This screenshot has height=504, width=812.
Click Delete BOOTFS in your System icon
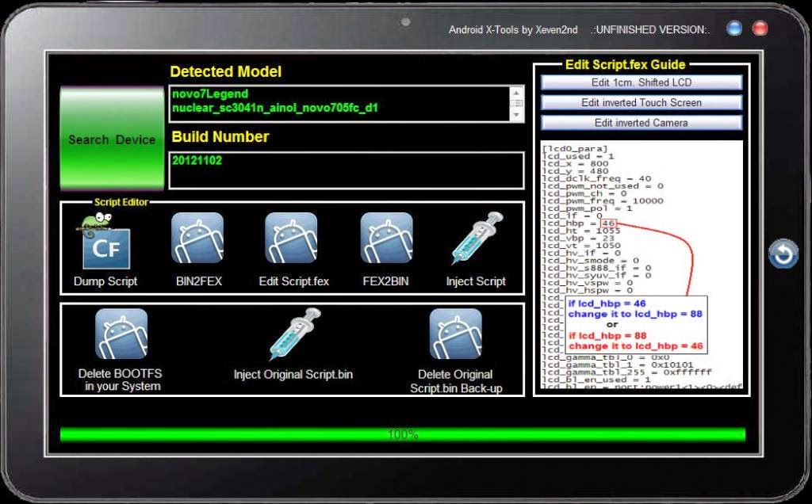[x=121, y=334]
